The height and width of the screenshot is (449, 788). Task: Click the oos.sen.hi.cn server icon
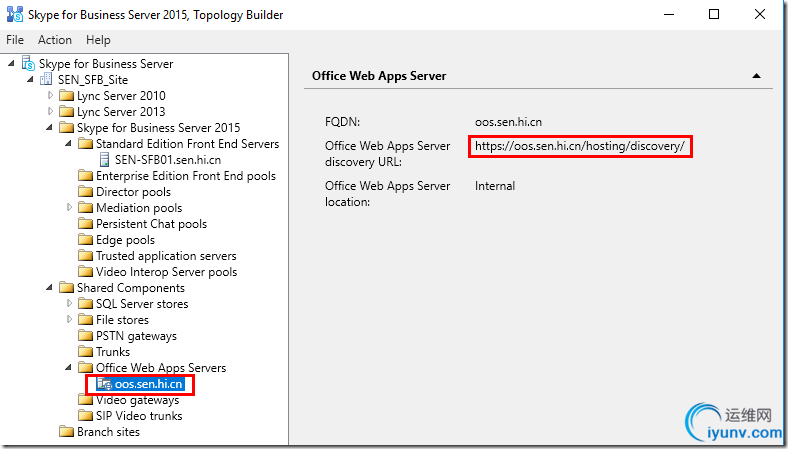[105, 384]
